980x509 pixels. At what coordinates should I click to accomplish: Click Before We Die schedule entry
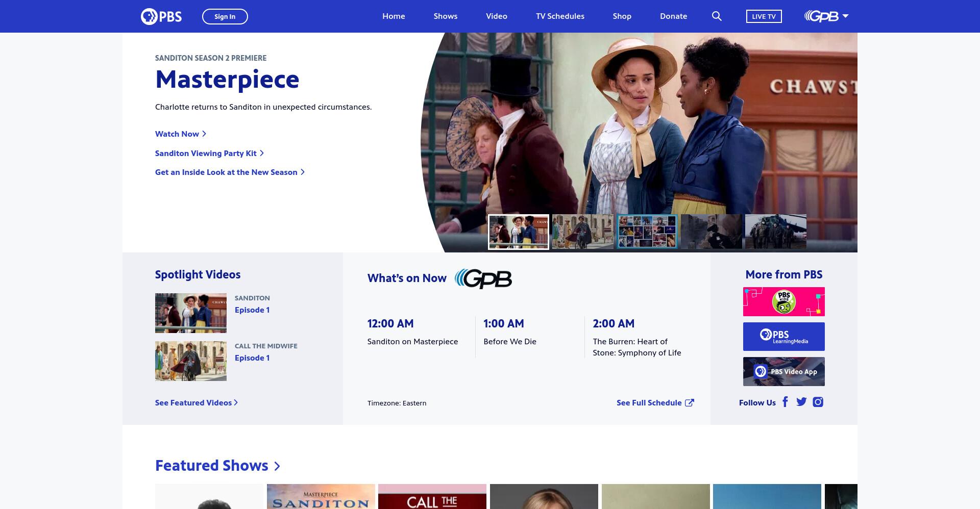pyautogui.click(x=510, y=342)
